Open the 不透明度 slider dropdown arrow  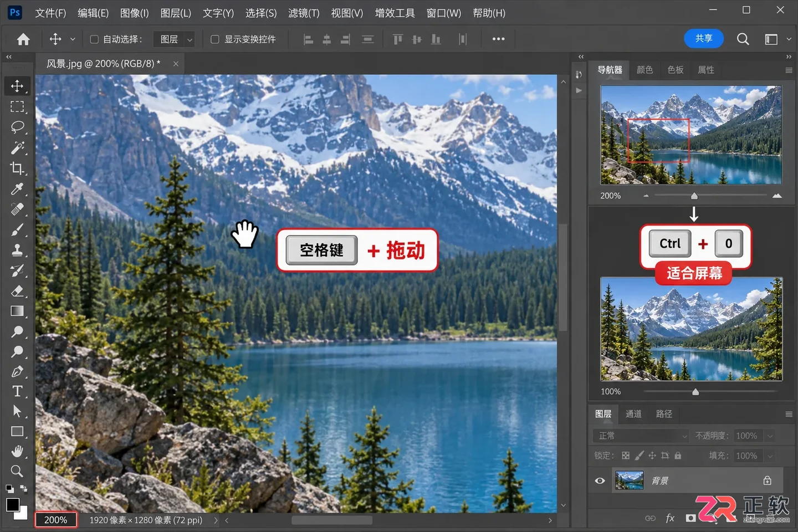click(x=770, y=436)
